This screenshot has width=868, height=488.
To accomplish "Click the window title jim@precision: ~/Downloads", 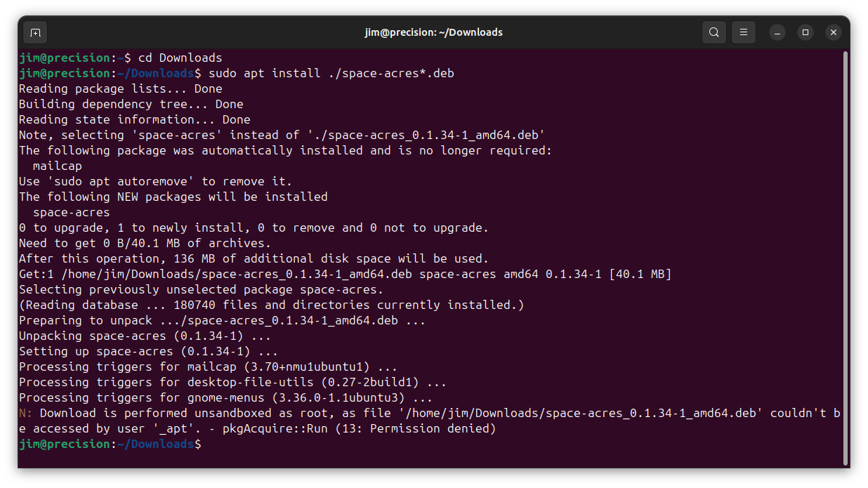I will point(433,32).
